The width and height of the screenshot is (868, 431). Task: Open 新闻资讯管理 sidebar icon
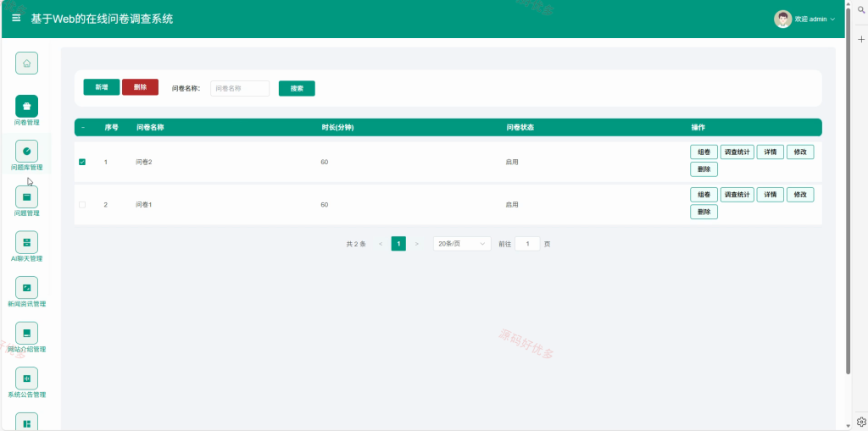pos(26,288)
